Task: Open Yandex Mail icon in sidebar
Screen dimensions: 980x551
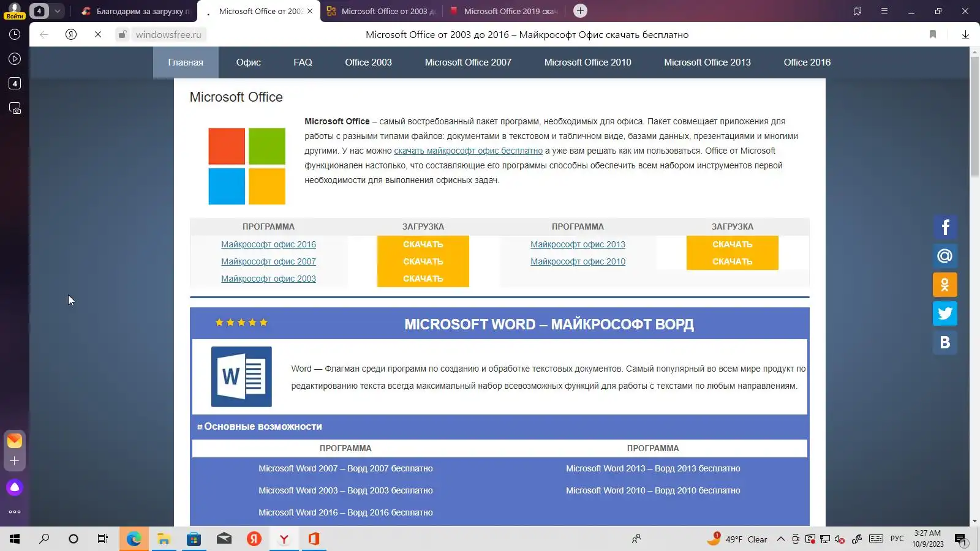Action: point(15,440)
